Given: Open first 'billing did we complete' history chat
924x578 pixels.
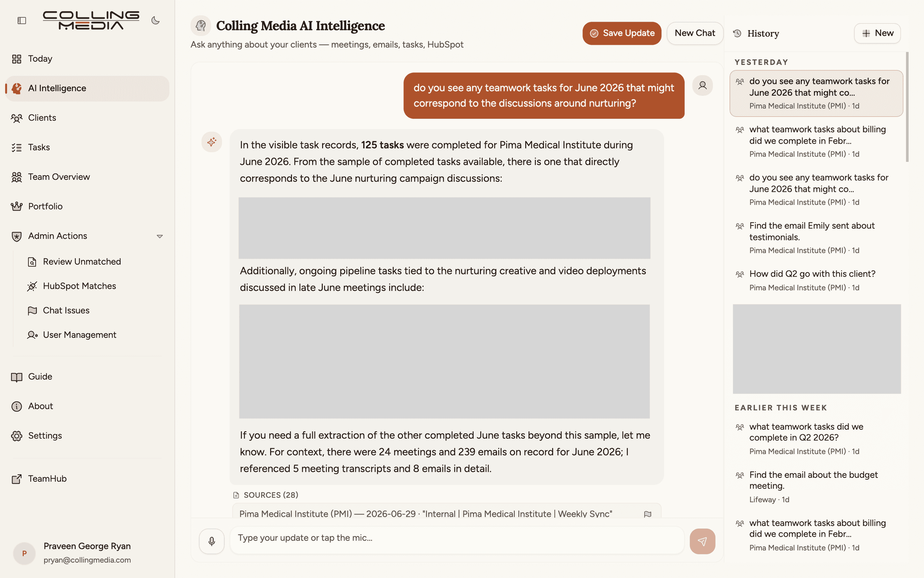Looking at the screenshot, I should click(816, 141).
